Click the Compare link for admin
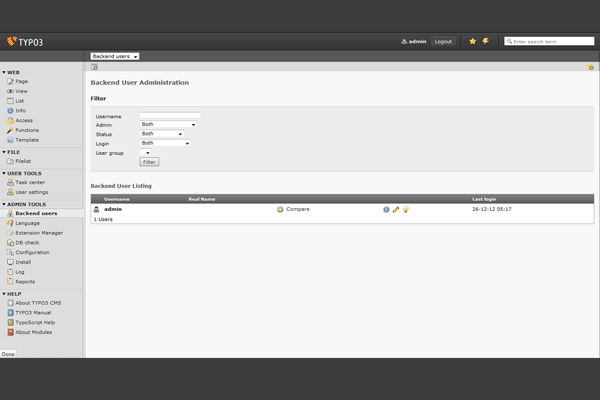The image size is (600, 400). point(298,209)
